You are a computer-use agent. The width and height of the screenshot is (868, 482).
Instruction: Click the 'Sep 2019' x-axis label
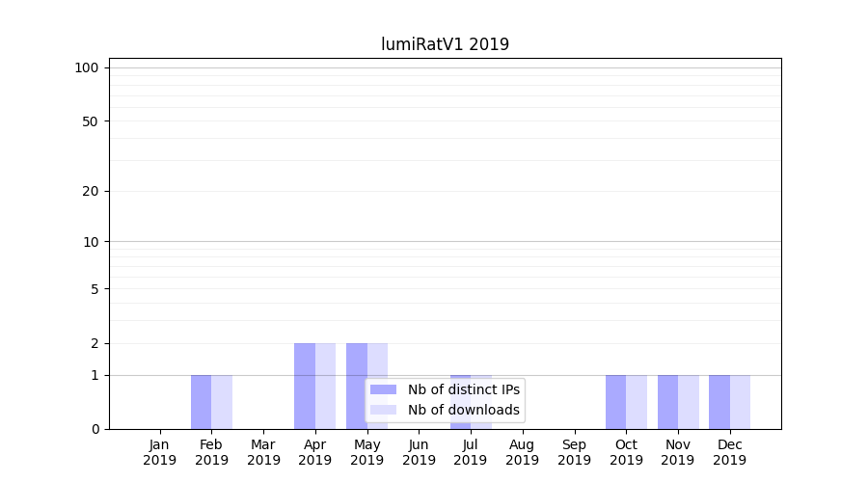point(574,452)
